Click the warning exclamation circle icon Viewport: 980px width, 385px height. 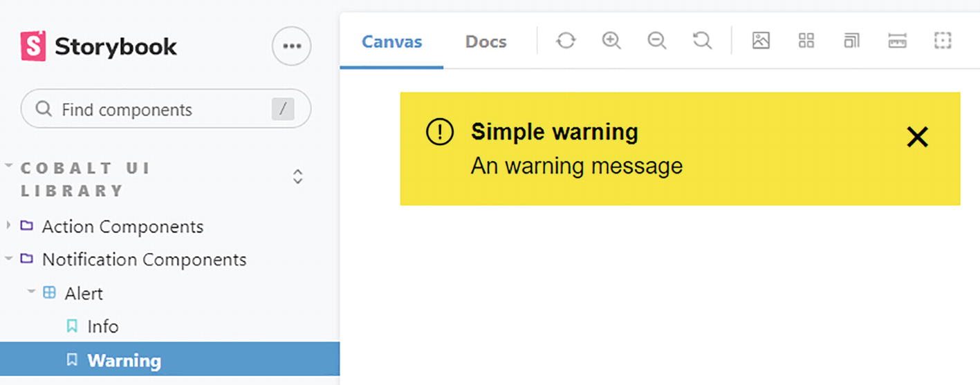coord(440,131)
